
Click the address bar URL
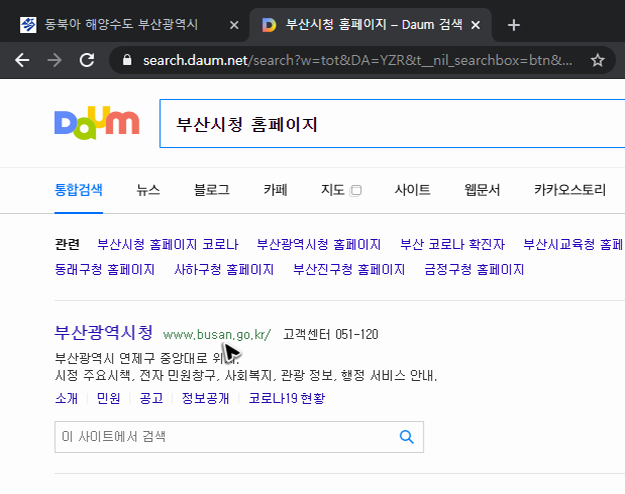coord(357,60)
